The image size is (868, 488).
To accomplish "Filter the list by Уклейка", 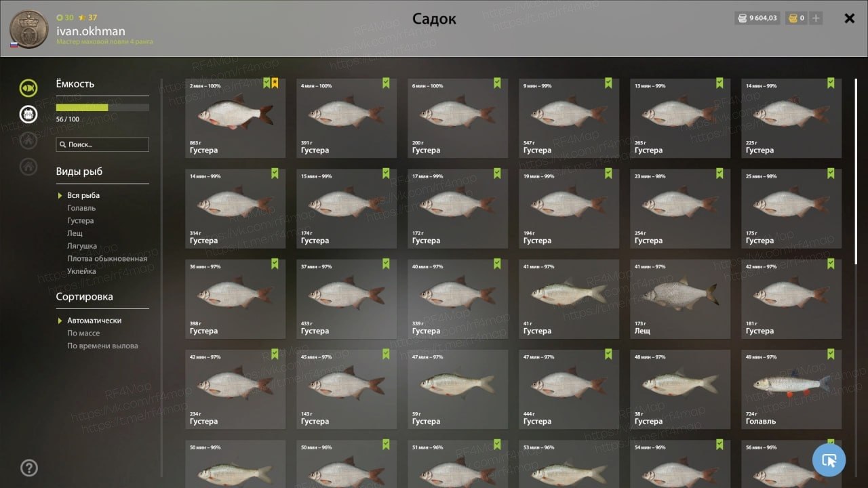I will [x=81, y=271].
